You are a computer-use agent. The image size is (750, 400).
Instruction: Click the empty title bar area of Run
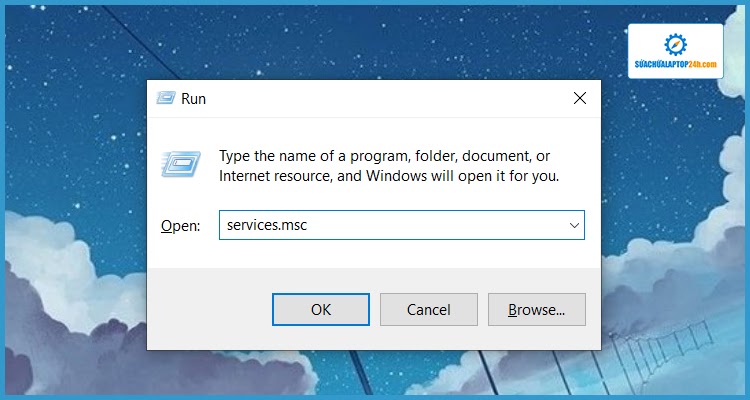click(x=380, y=99)
